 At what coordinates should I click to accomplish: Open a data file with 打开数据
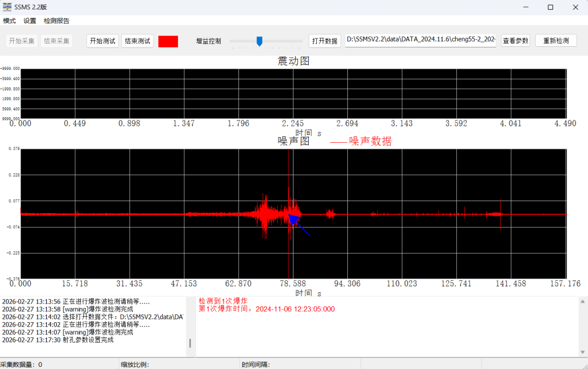pos(324,41)
